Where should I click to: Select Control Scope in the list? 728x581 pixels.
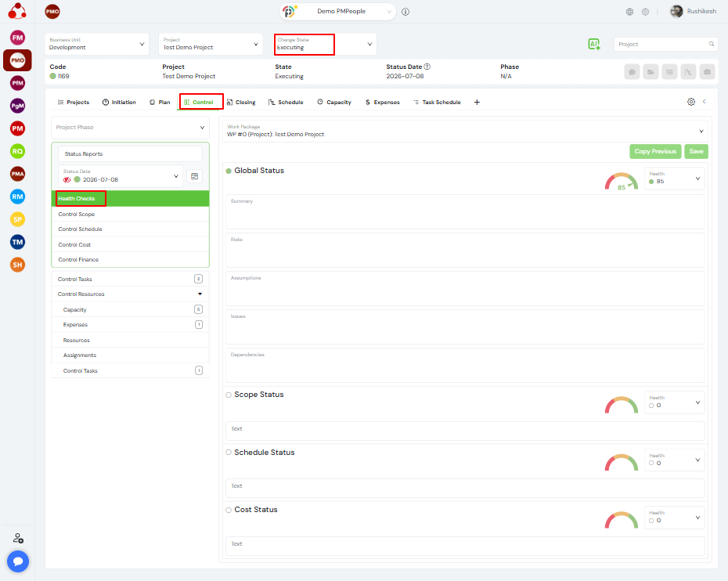click(130, 214)
